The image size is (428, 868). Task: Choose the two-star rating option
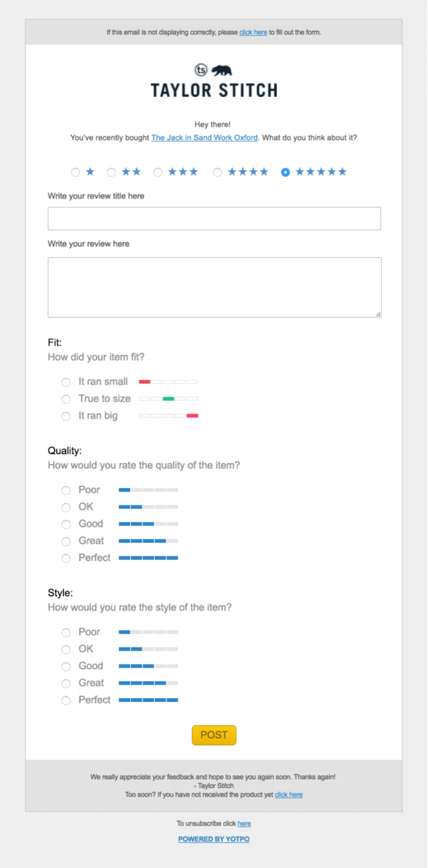coord(111,172)
